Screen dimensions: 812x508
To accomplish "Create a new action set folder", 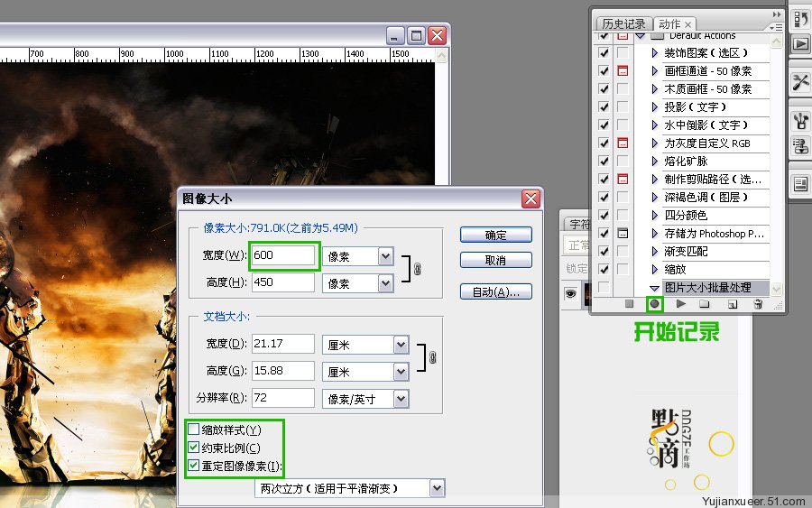I will pos(705,304).
